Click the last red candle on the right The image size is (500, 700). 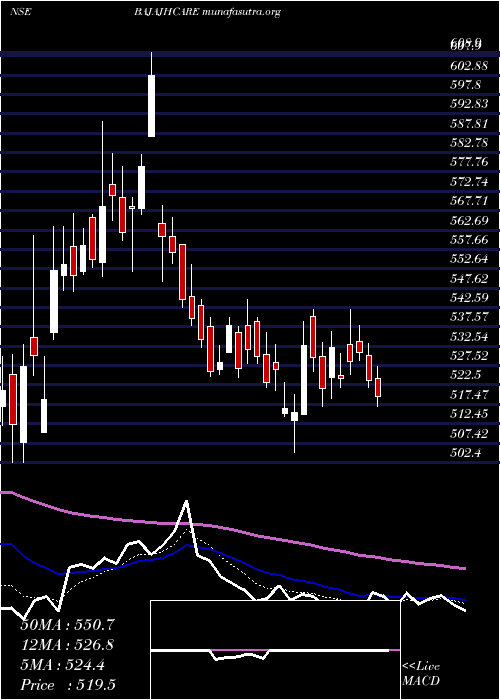378,388
